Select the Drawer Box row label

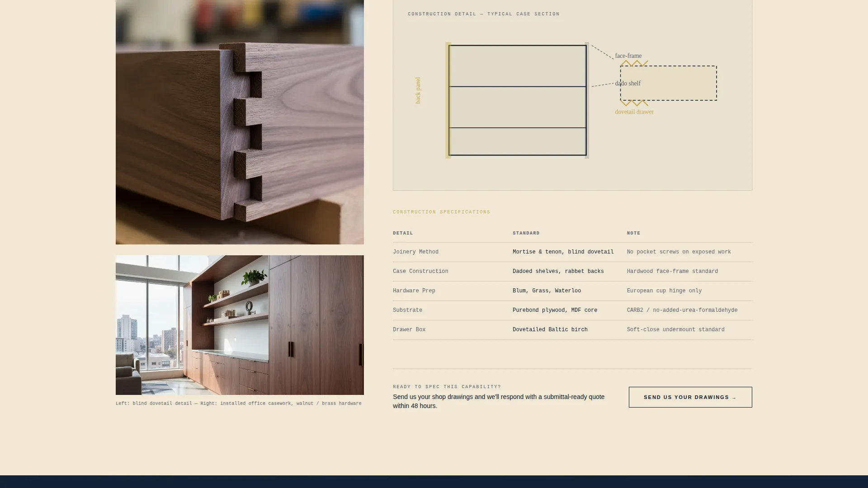point(409,330)
